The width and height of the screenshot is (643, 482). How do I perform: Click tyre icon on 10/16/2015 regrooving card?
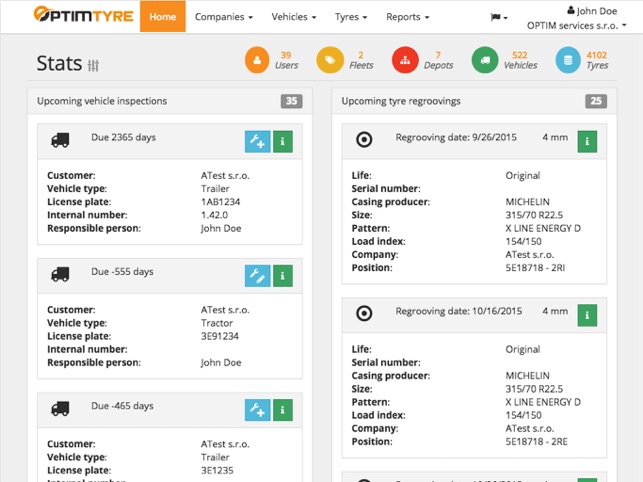pos(364,313)
